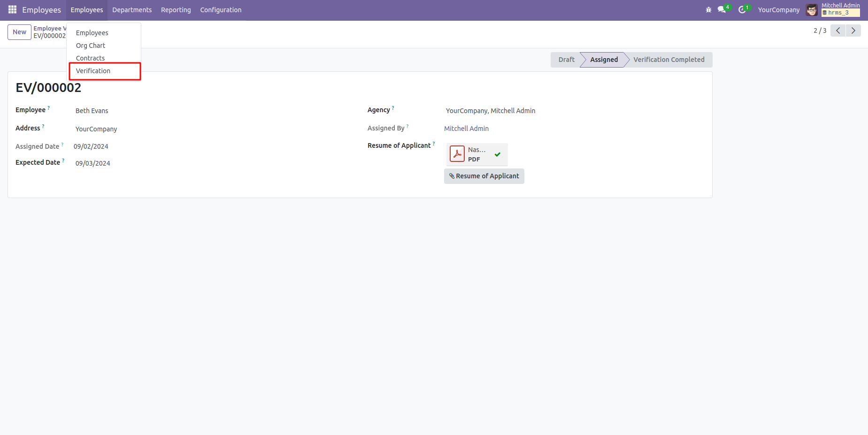Viewport: 868px width, 435px height.
Task: Open the Configuration menu in navbar
Action: (221, 10)
